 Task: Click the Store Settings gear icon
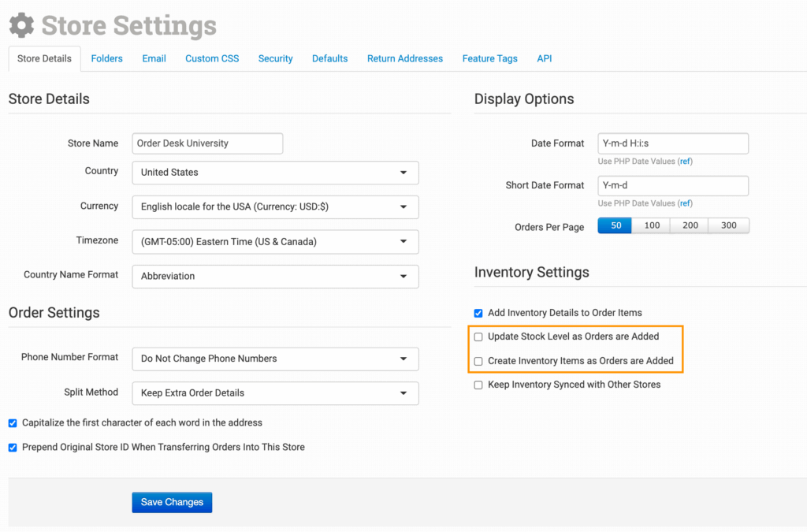tap(21, 25)
